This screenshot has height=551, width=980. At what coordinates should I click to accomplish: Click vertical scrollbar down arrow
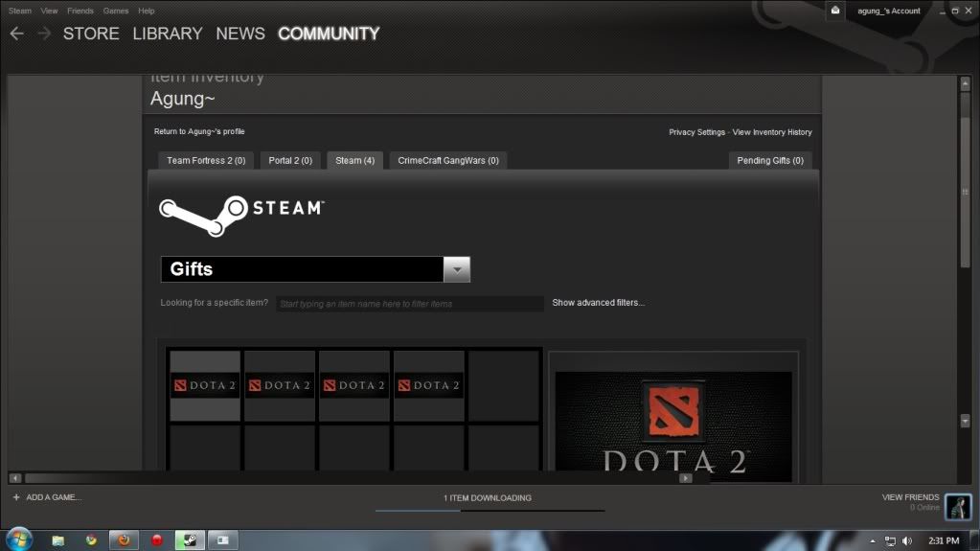click(x=965, y=421)
